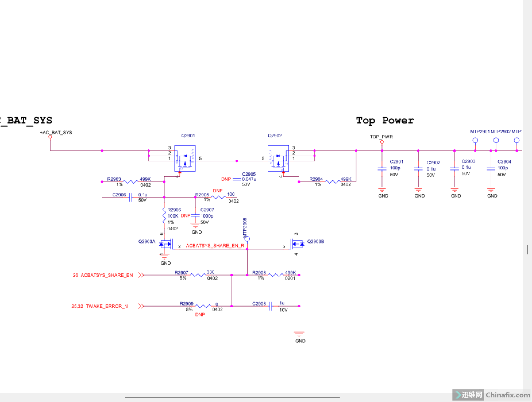Select the R2906 100K resistor symbol
Screen dimensions: 532x402
(x=164, y=215)
